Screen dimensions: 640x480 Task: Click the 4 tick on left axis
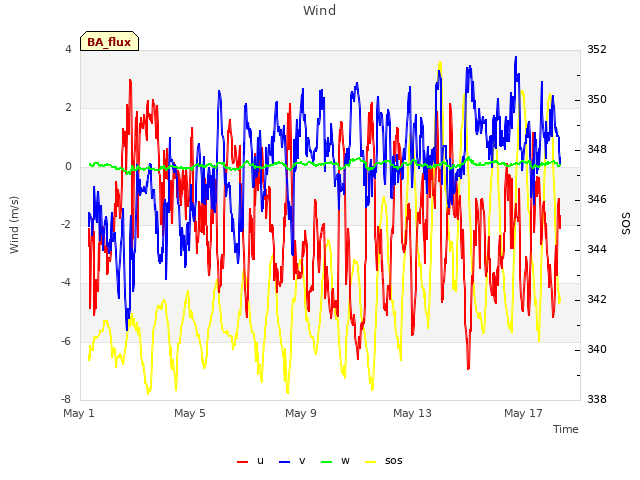click(68, 49)
